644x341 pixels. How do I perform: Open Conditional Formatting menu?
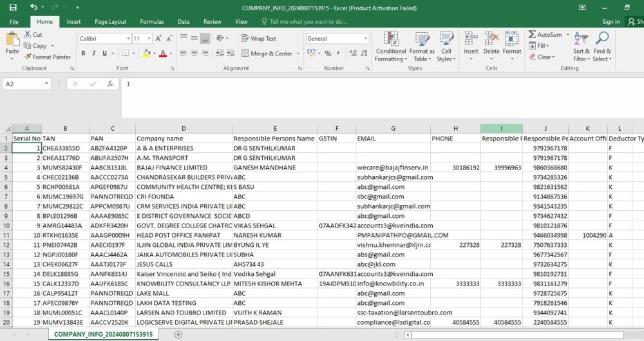pyautogui.click(x=391, y=47)
